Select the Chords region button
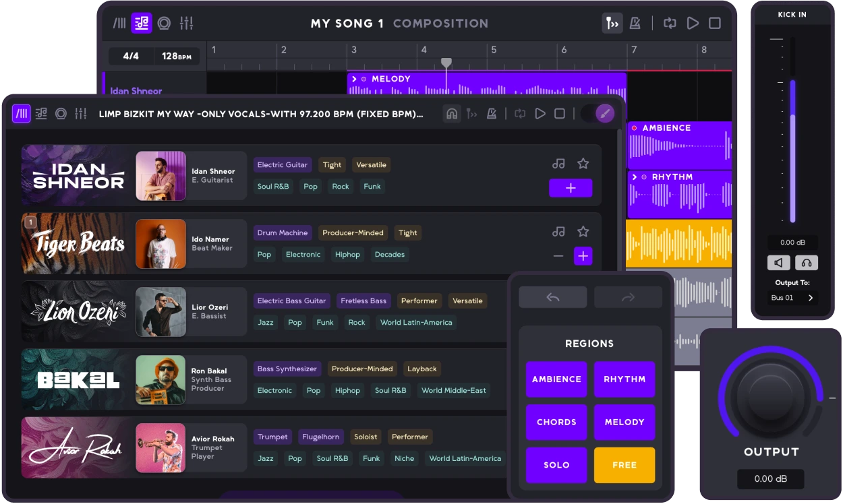843x504 pixels. (556, 422)
